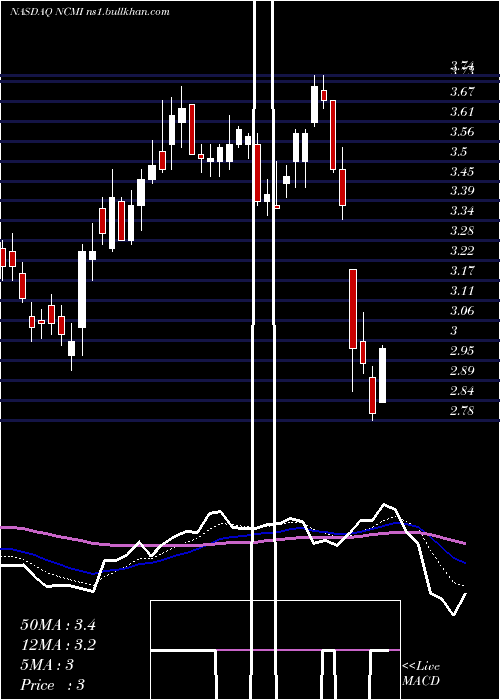This screenshot has width=500, height=700.
Task: Click the 3.34 price axis label
Action: click(462, 211)
